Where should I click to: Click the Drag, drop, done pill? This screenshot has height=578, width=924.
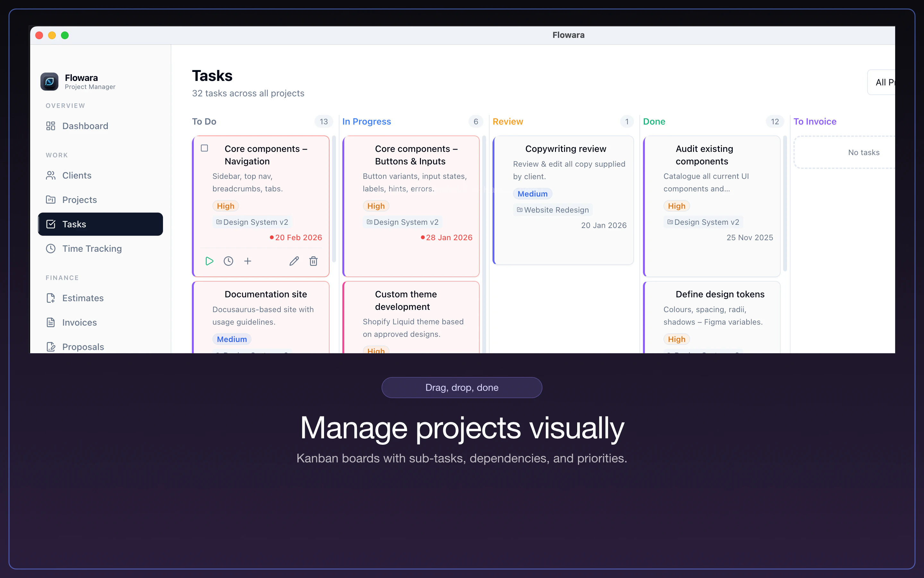coord(462,388)
